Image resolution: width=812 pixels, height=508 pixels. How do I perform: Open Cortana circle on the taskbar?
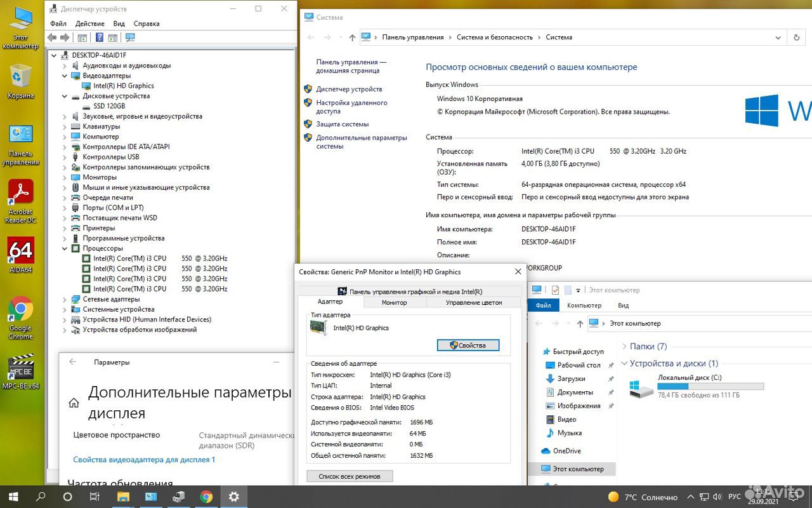(68, 497)
